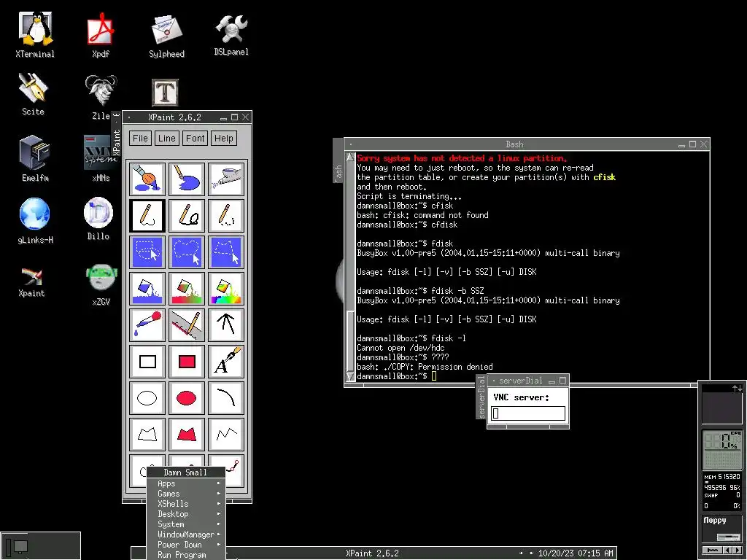Screen dimensions: 747x560
Task: Select the rainbow Fractal Fill tool
Action: coord(226,289)
